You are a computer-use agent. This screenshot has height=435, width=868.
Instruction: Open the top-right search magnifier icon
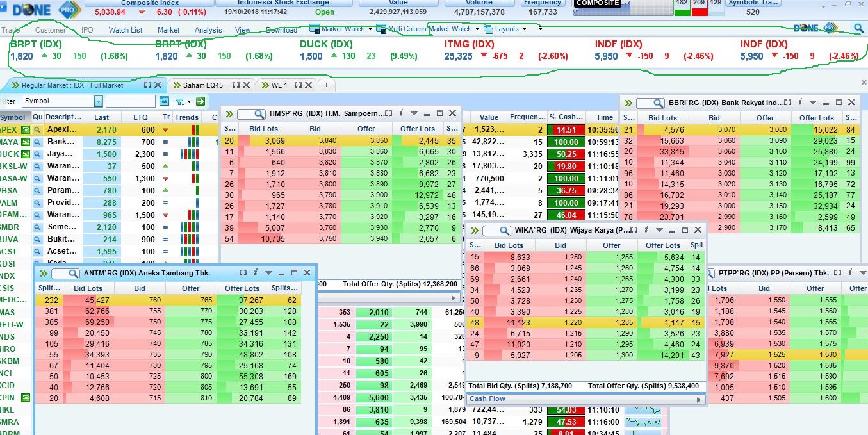tap(858, 28)
